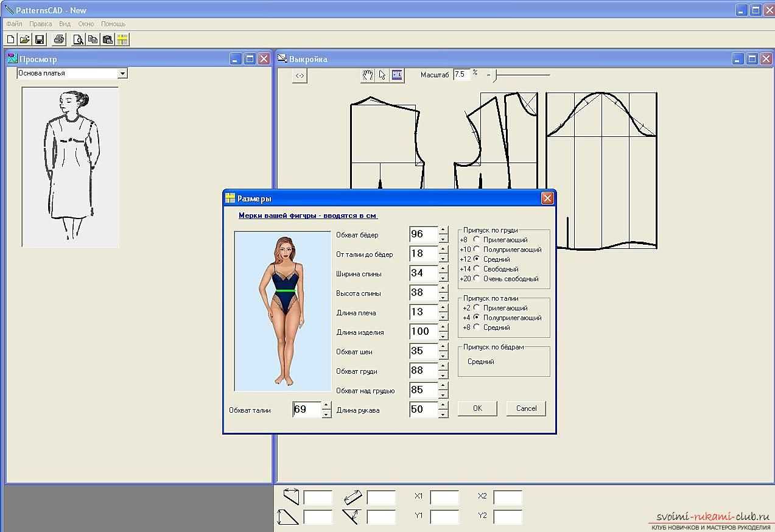
Task: Increase Обхват шеи value
Action: pyautogui.click(x=443, y=348)
